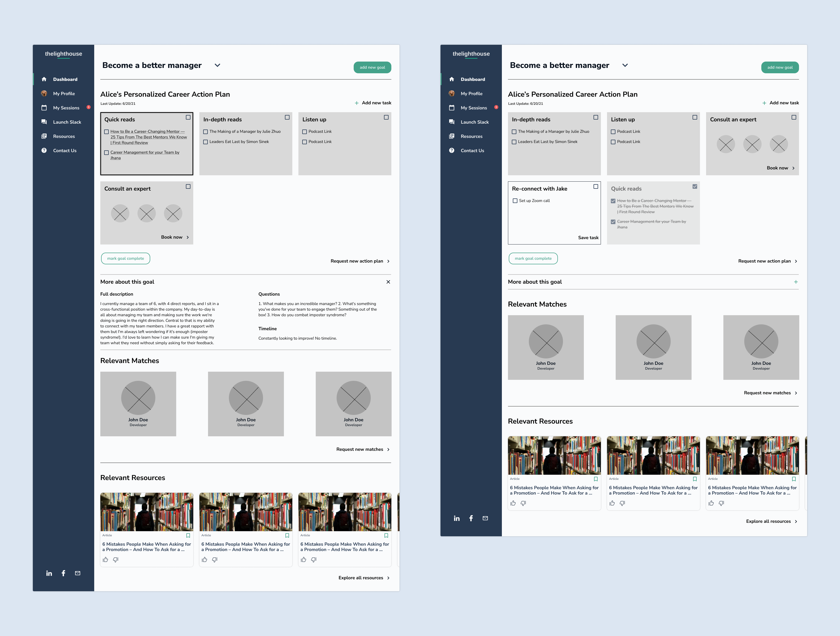Screen dimensions: 840x636
Task: Click LinkedIn icon in left screen sidebar
Action: pyautogui.click(x=49, y=573)
